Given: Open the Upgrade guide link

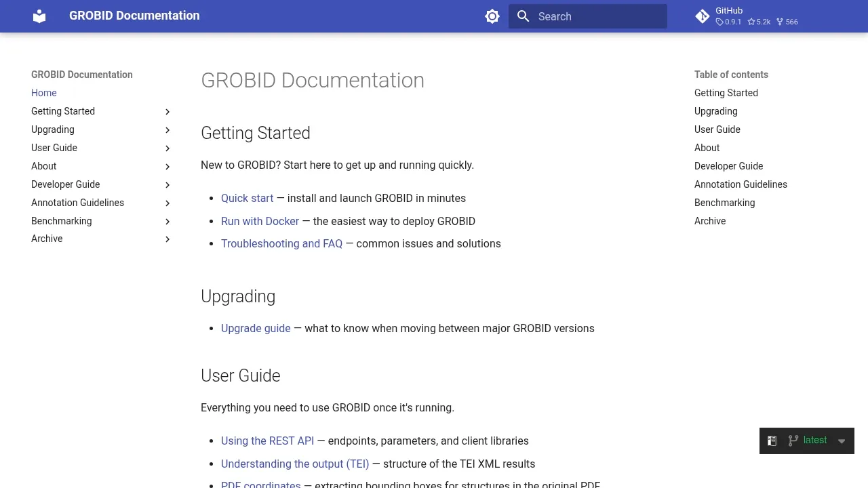Looking at the screenshot, I should [x=256, y=328].
